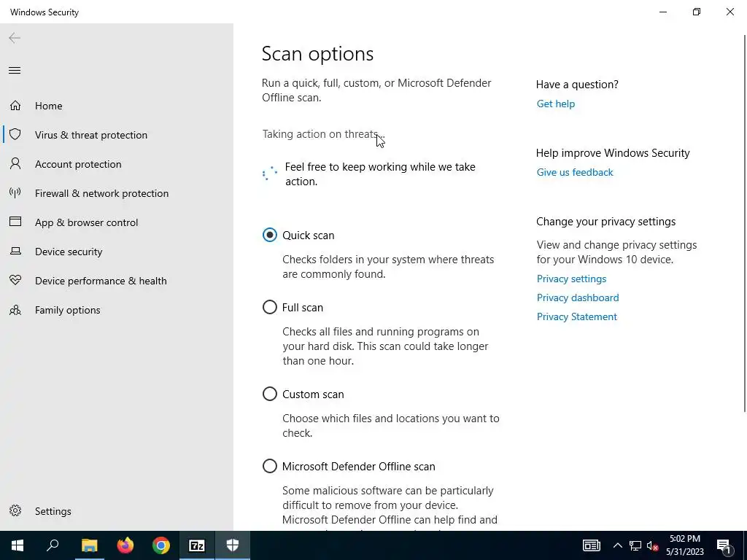The image size is (747, 560).
Task: Select the Full scan radio button
Action: click(270, 307)
